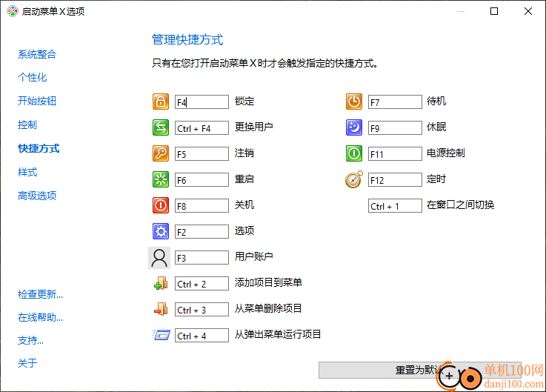Focus the 待机 shortcut field F7
The width and height of the screenshot is (546, 392).
(395, 102)
